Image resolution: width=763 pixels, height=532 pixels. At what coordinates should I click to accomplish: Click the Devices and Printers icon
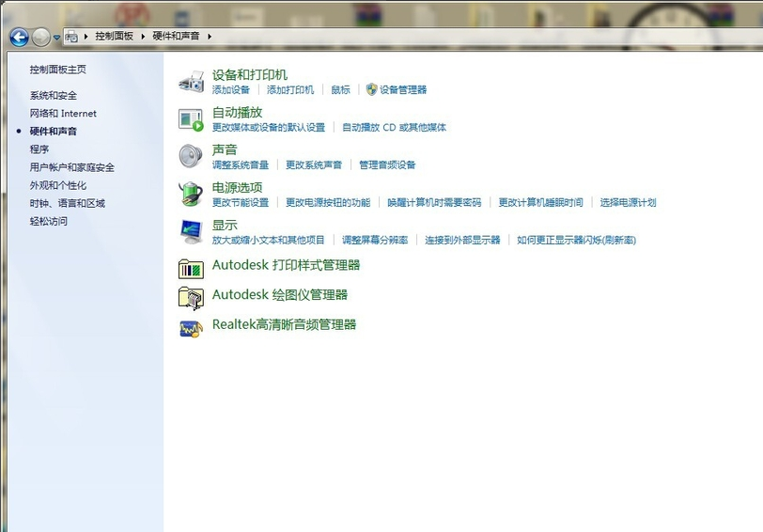pos(191,81)
